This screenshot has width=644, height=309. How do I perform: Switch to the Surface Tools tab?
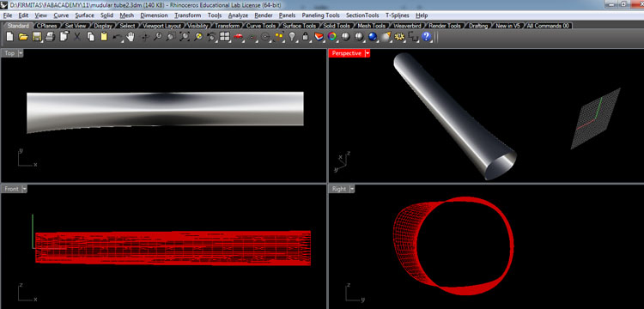tap(300, 26)
